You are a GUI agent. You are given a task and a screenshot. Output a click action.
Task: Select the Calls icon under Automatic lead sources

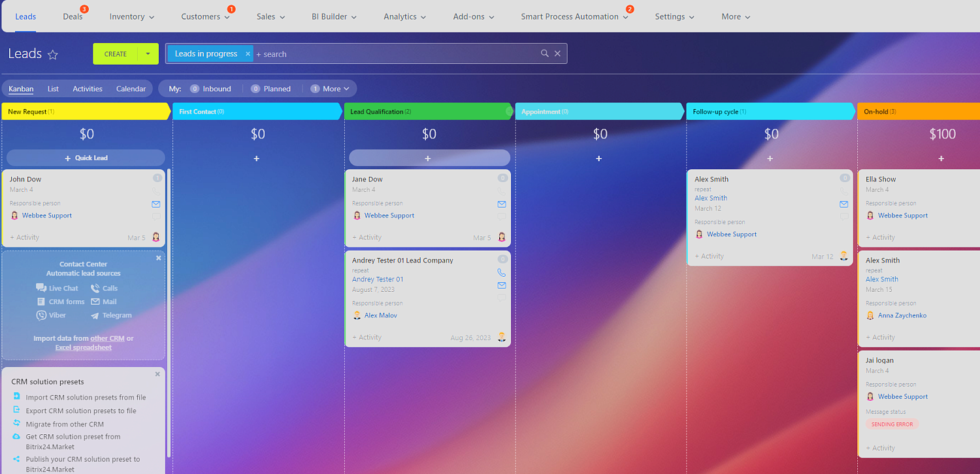(x=103, y=287)
